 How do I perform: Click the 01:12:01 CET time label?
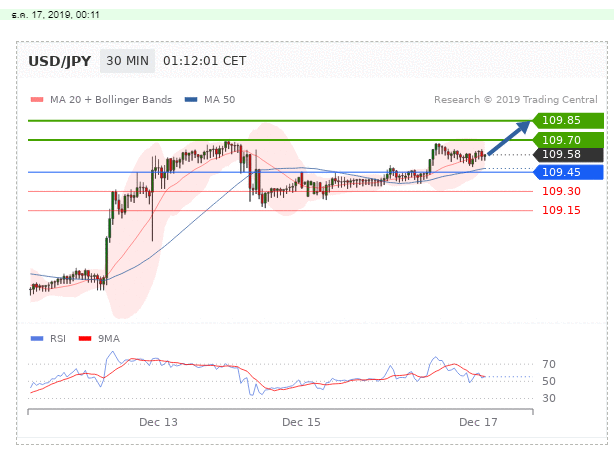(204, 61)
